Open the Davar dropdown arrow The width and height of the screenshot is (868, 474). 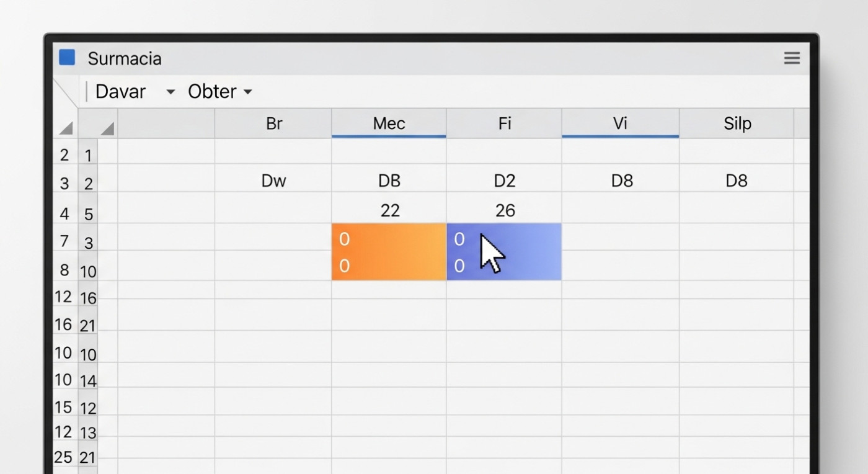point(170,92)
